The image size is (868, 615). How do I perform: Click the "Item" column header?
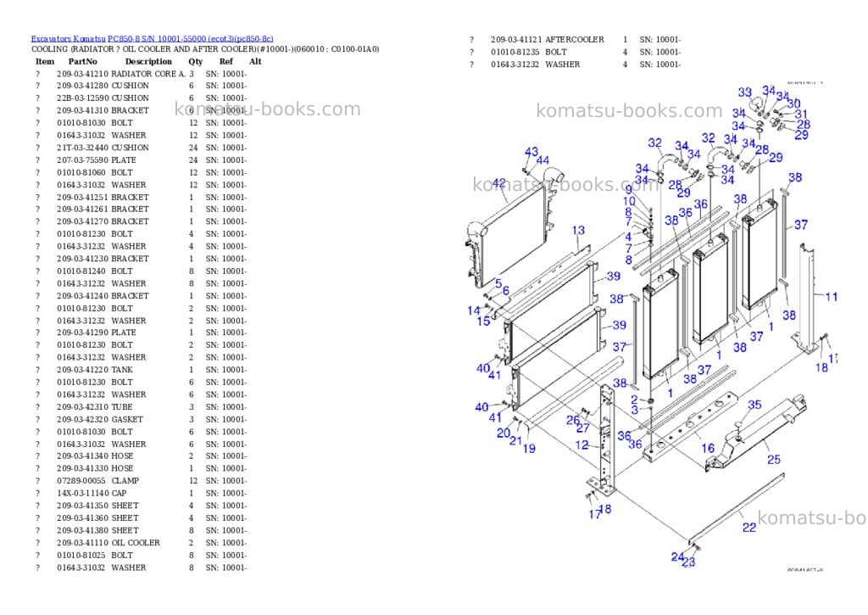pos(45,61)
